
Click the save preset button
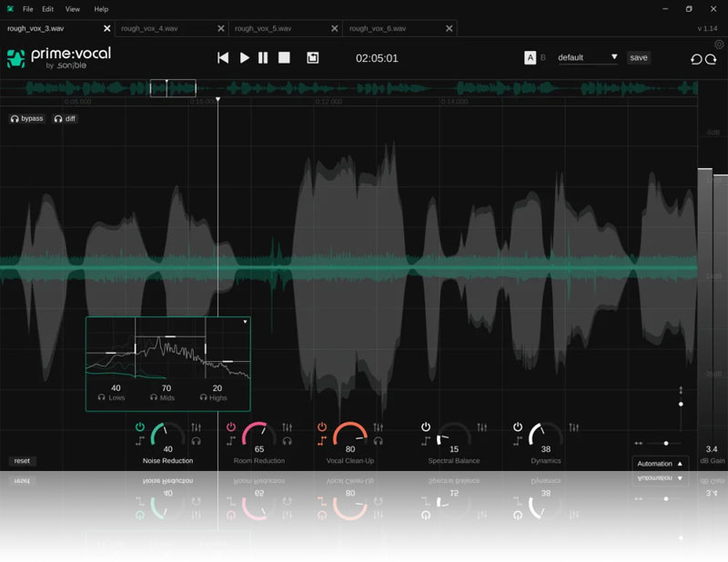[x=639, y=57]
